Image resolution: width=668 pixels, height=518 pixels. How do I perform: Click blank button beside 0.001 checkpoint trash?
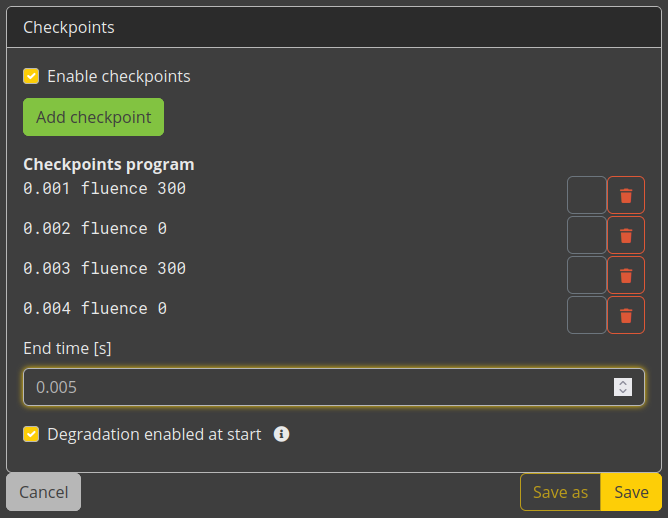(587, 195)
